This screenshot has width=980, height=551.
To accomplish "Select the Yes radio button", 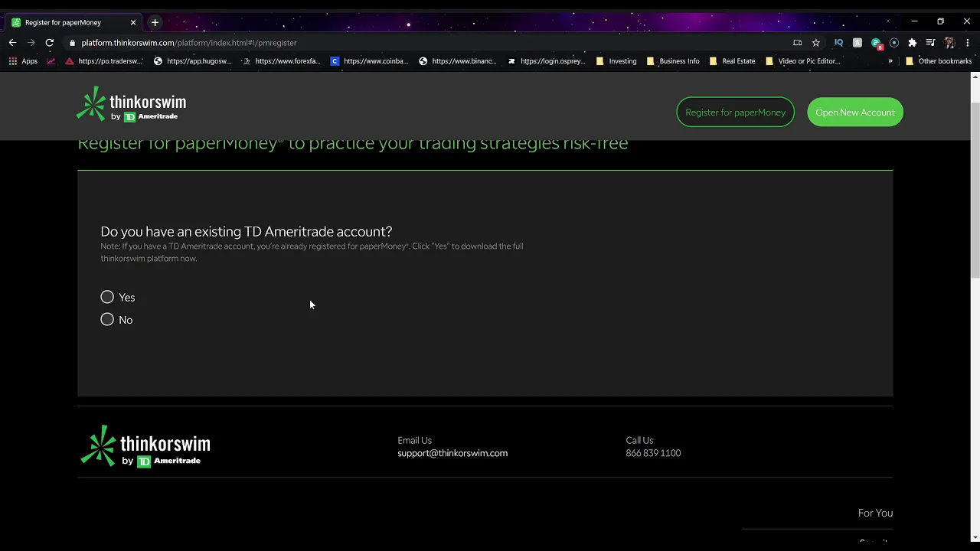I will click(107, 297).
